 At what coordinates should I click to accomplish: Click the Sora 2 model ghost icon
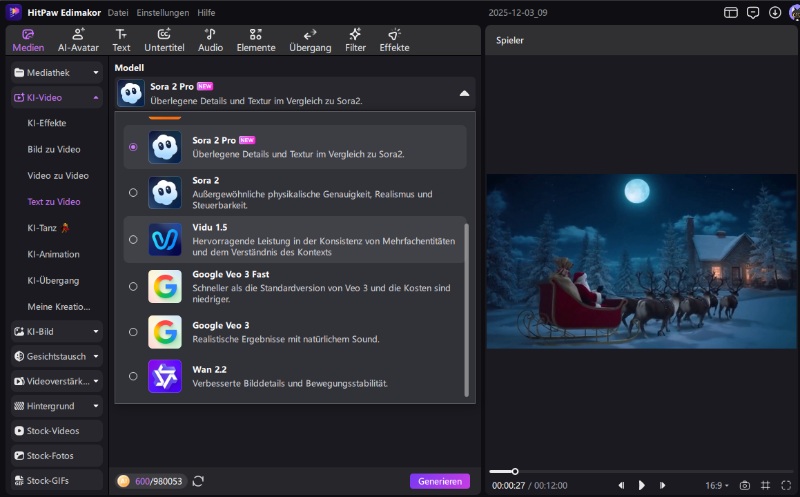click(x=165, y=192)
